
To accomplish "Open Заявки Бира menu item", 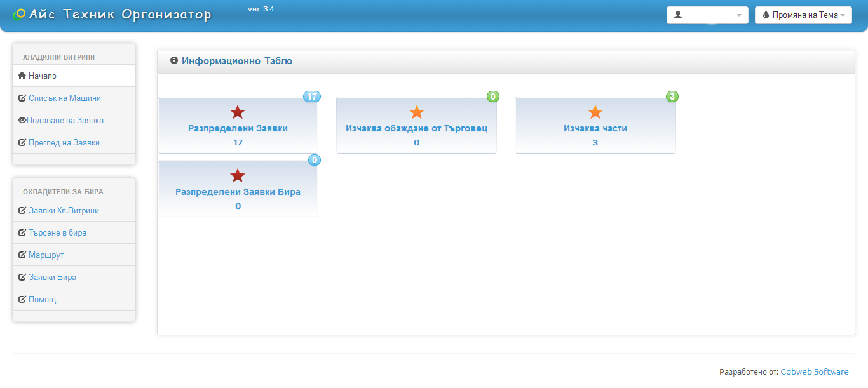I will [74, 278].
